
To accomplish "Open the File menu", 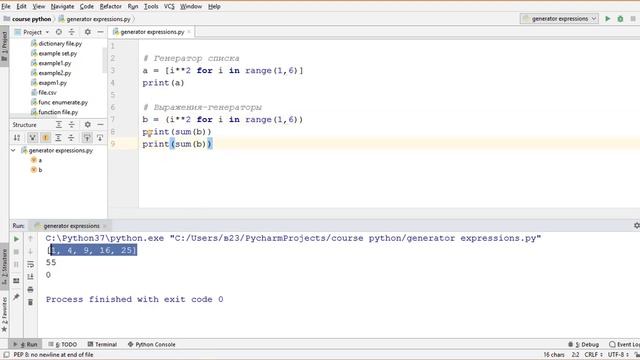I will [6, 7].
